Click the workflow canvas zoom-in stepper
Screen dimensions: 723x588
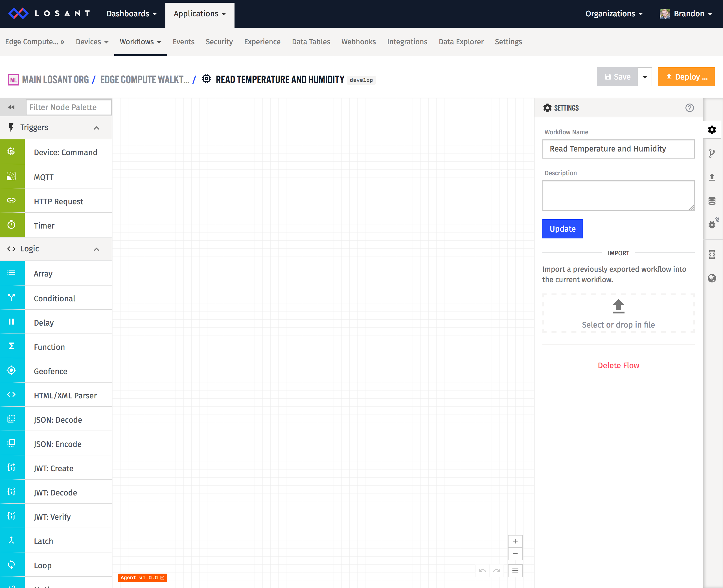(515, 541)
